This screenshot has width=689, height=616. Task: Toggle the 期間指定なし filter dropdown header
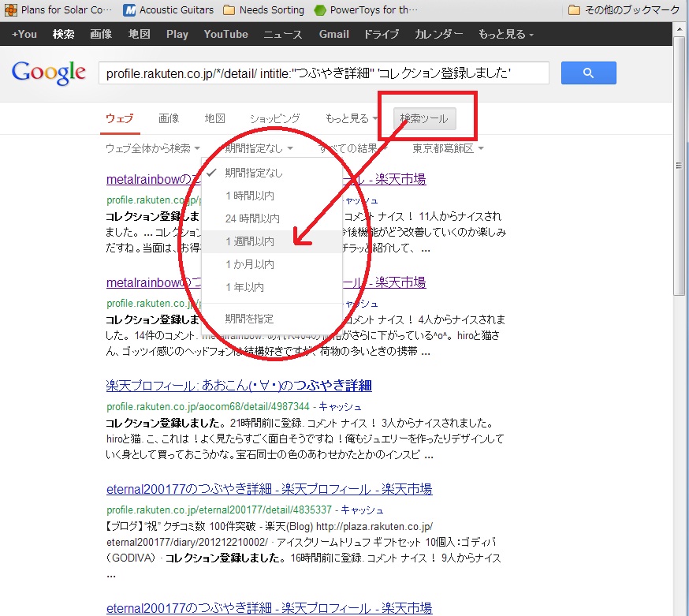[x=259, y=148]
